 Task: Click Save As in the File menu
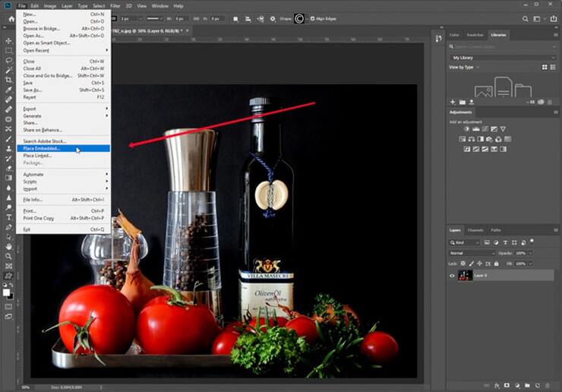pos(33,90)
